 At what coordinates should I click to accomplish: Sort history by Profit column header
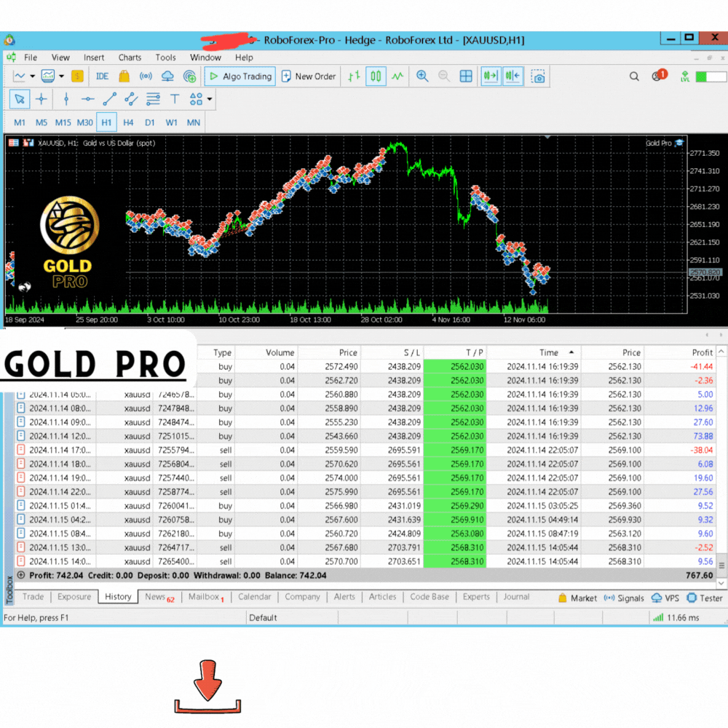point(680,352)
